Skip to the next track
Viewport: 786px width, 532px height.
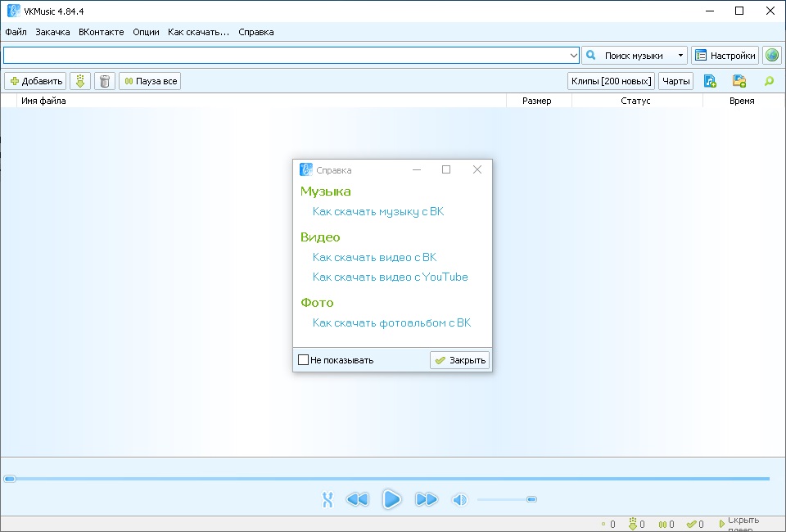[426, 499]
